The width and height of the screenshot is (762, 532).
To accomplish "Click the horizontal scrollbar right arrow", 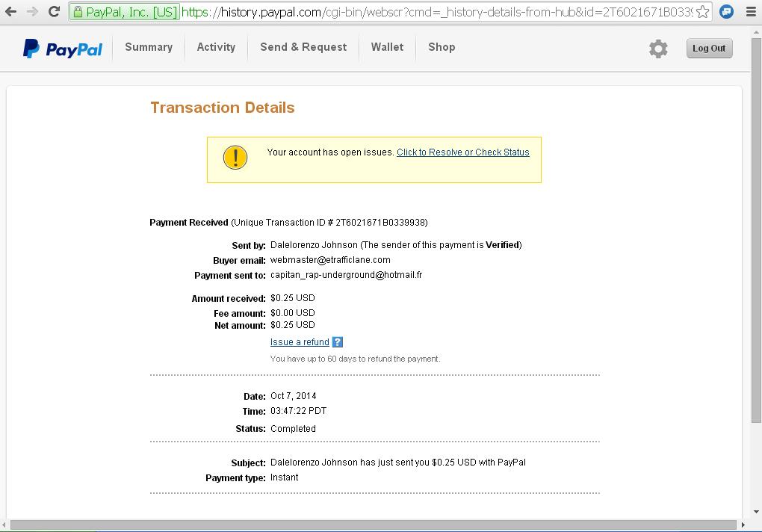I will (x=743, y=525).
